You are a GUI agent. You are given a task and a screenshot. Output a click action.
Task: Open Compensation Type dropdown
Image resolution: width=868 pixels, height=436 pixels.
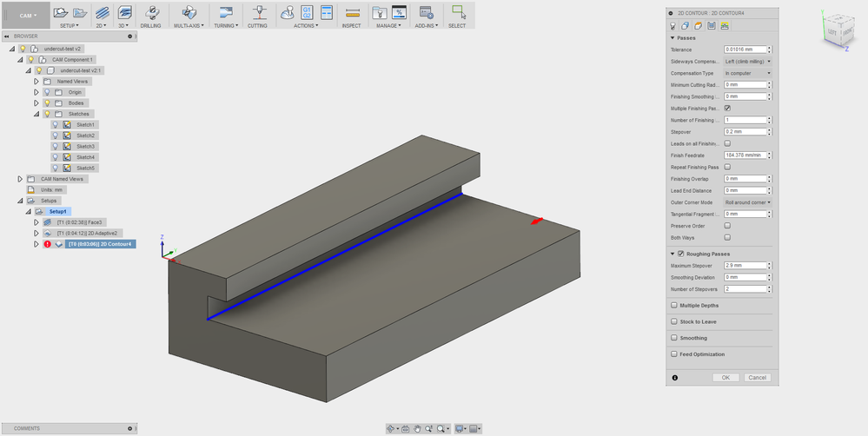[747, 73]
